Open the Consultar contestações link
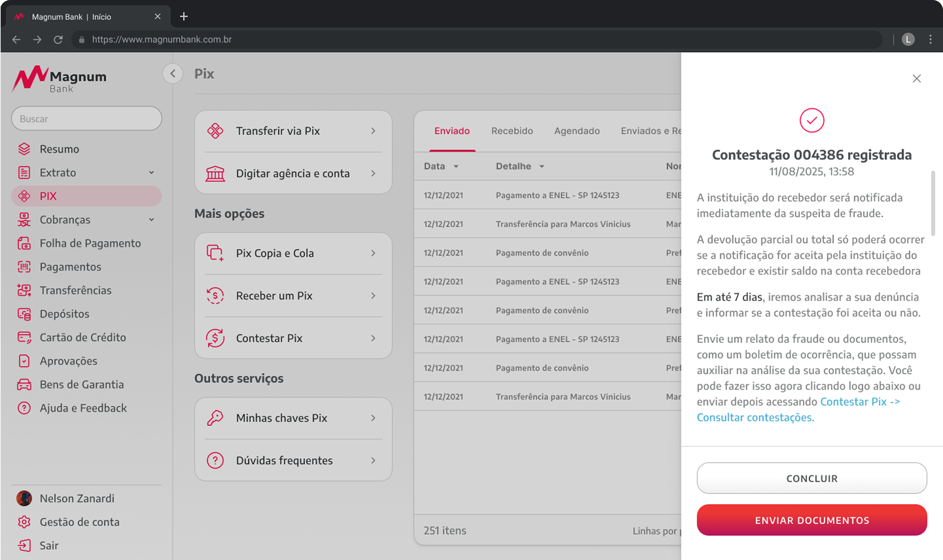 (x=755, y=417)
